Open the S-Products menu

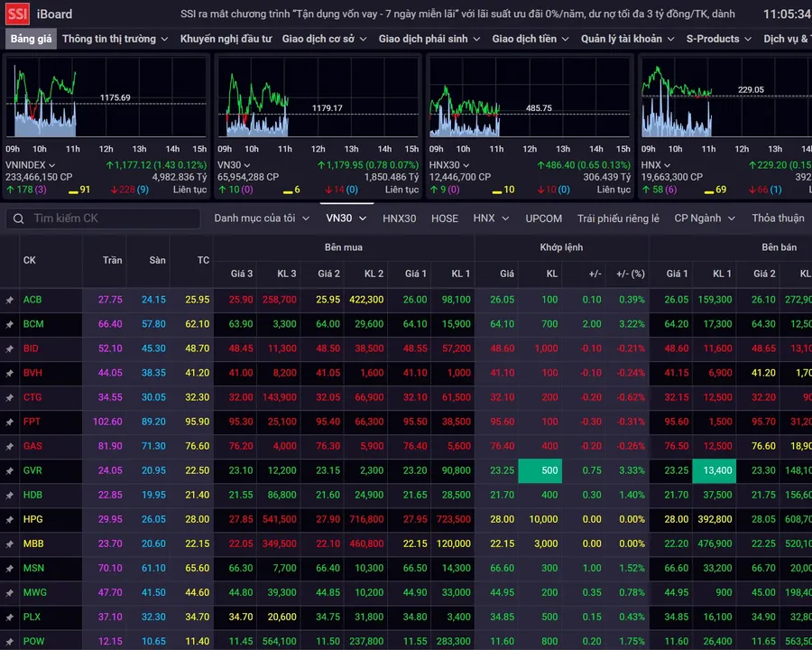(718, 39)
